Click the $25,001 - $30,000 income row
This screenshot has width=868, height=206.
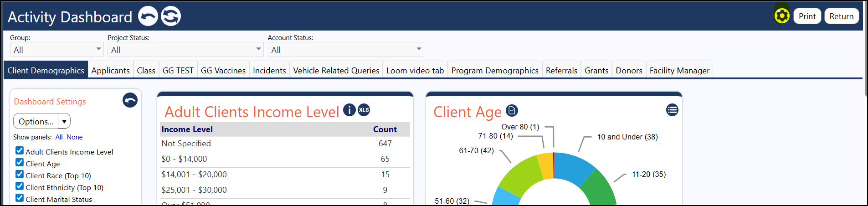pyautogui.click(x=285, y=190)
